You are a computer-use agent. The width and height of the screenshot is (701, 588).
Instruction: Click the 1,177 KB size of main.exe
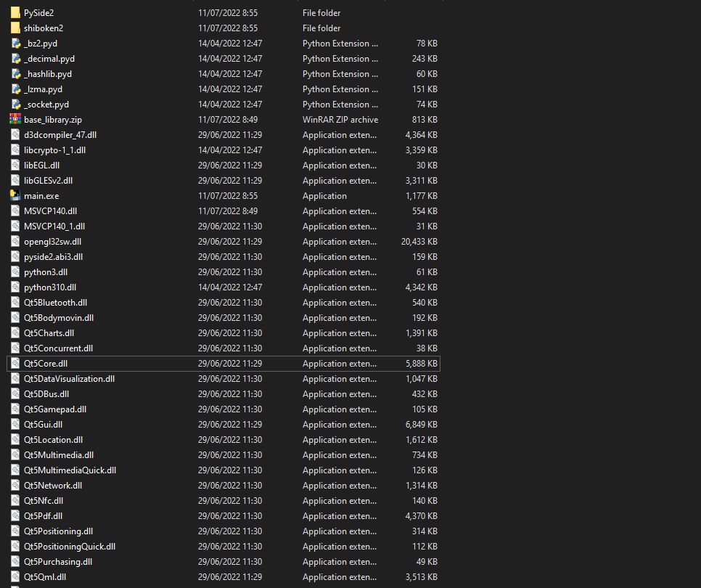click(422, 195)
